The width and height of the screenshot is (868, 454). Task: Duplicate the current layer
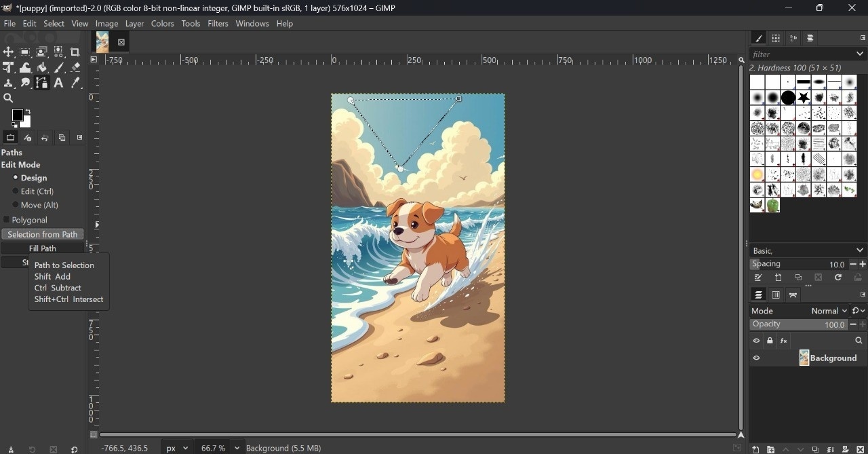pyautogui.click(x=815, y=449)
